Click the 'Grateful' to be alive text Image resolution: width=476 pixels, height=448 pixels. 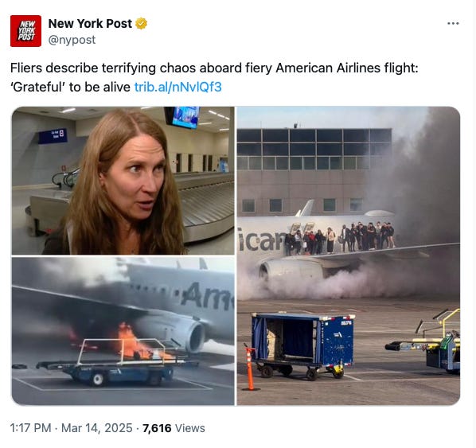tap(70, 87)
